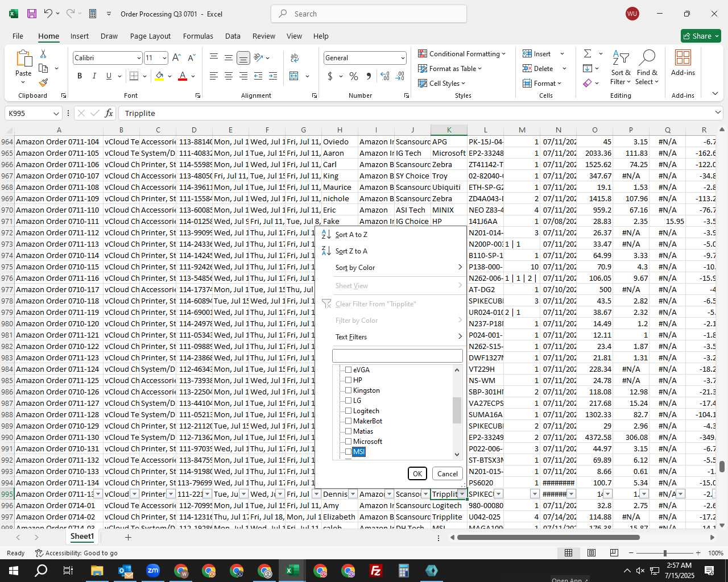Open Text Filters submenu
Image resolution: width=728 pixels, height=582 pixels.
(x=391, y=336)
